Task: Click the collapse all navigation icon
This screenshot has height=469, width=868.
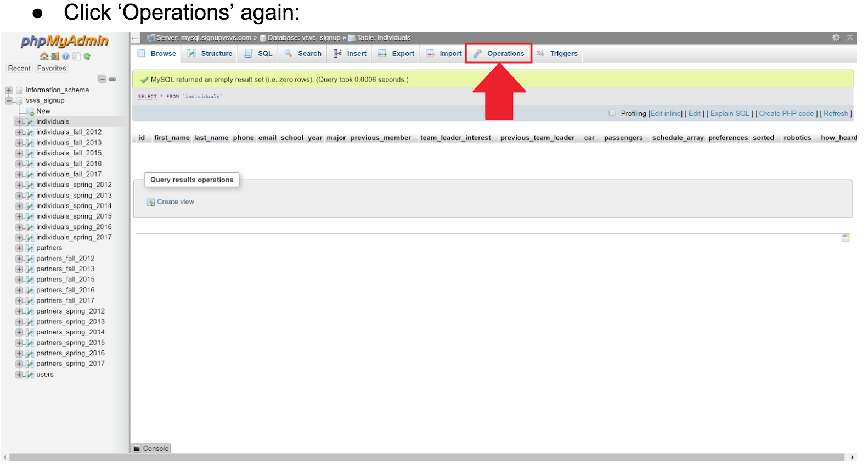Action: click(x=102, y=79)
